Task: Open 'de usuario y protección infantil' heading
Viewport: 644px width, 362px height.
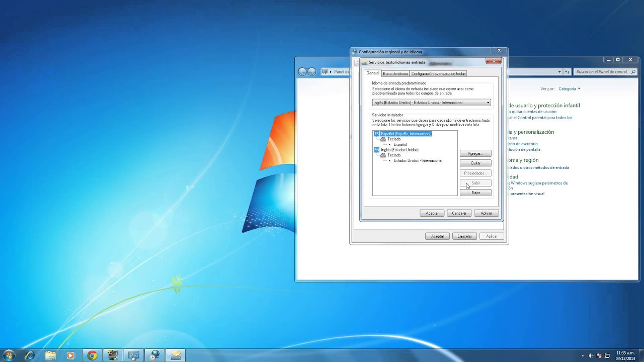Action: coord(544,106)
